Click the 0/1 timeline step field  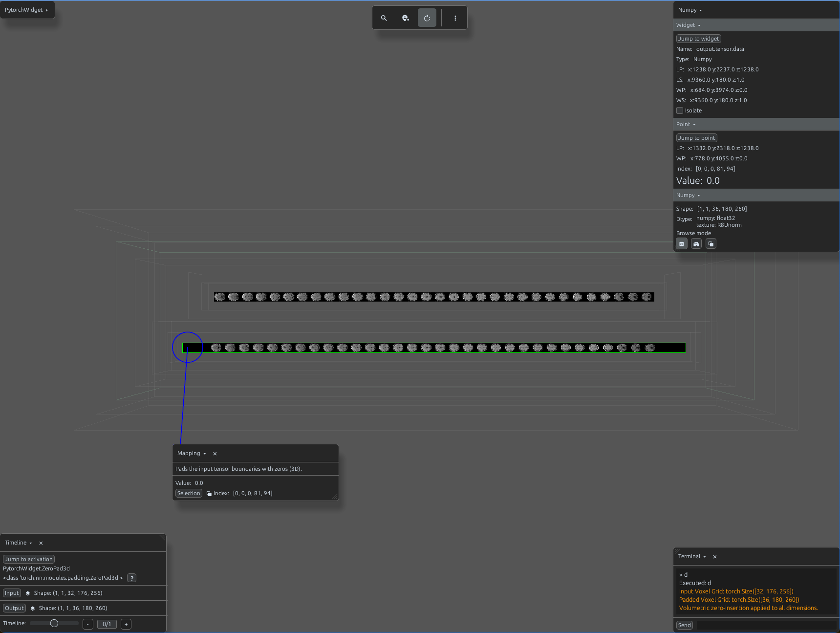pos(107,624)
